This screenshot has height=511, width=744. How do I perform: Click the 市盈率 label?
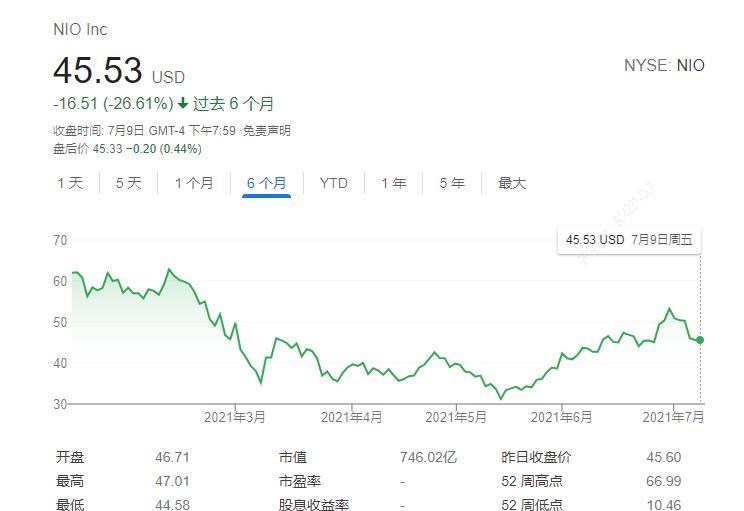click(x=300, y=481)
